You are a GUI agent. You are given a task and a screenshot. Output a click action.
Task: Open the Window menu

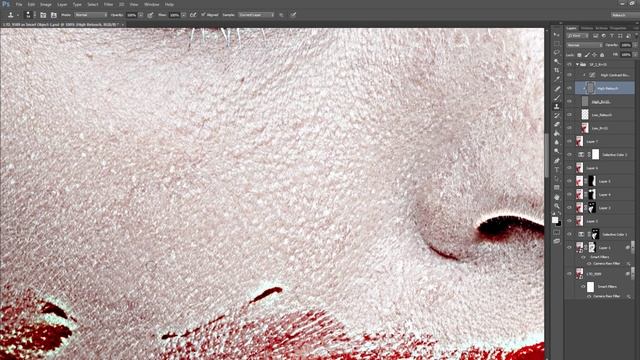pos(151,4)
